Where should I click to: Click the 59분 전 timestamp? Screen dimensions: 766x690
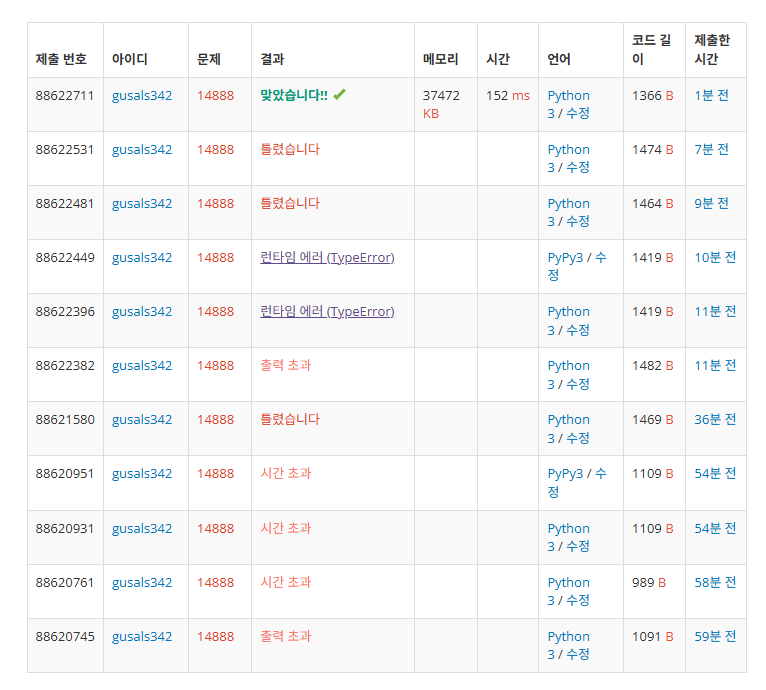715,637
